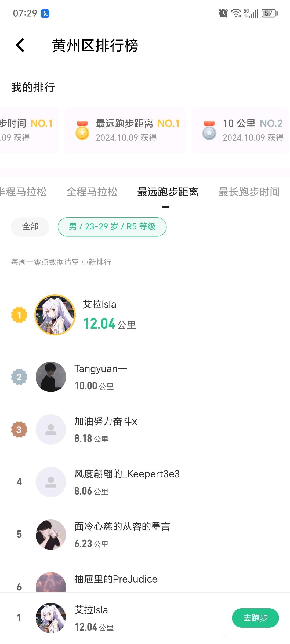Open 10 公里 NO.2 ranking card
This screenshot has width=290, height=644.
241,130
